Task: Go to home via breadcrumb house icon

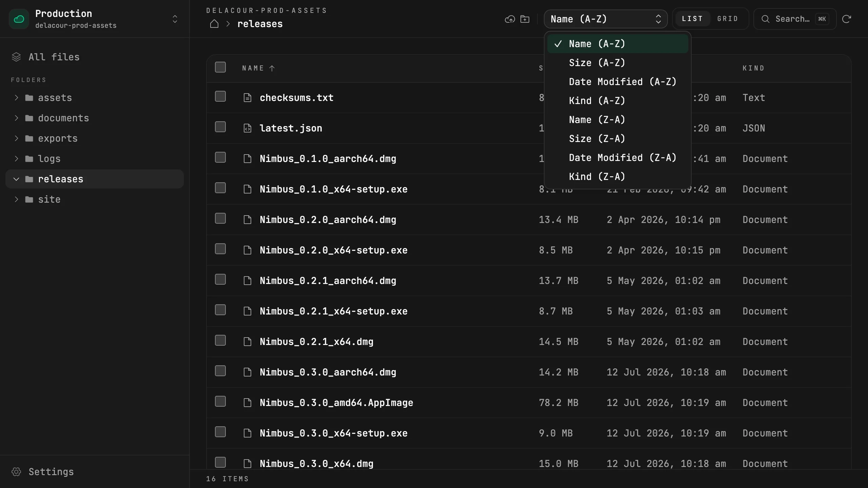Action: (214, 24)
